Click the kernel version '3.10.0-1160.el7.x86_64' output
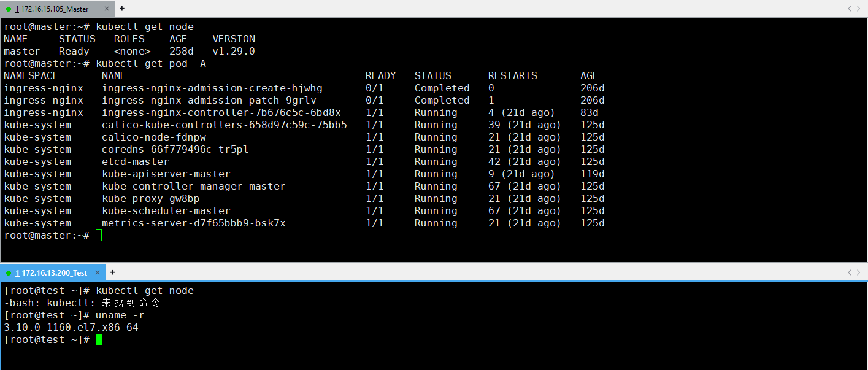The height and width of the screenshot is (370, 868). click(x=71, y=328)
